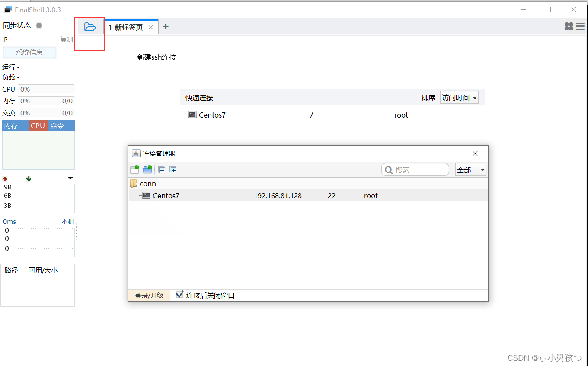Collapse all connections with the minus icon
This screenshot has width=588, height=366.
[162, 170]
